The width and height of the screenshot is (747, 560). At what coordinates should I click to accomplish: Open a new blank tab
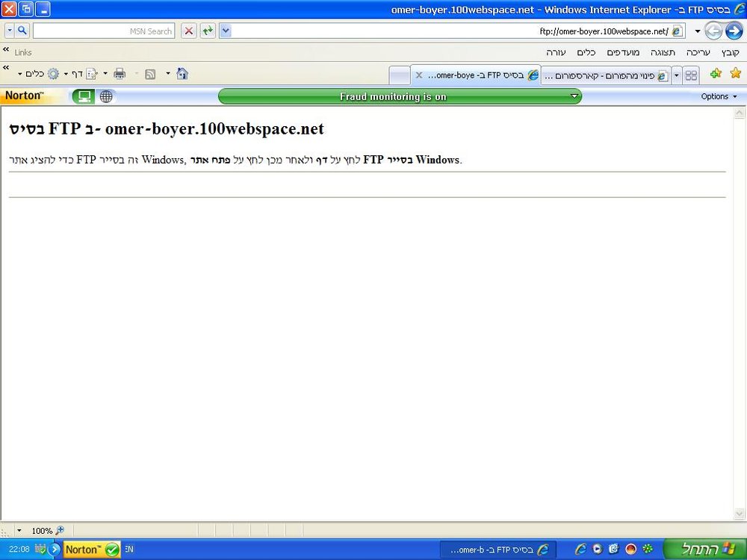tap(399, 75)
